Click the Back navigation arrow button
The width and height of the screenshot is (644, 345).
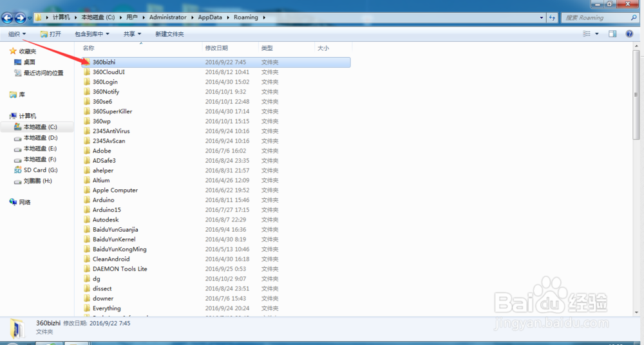coord(7,17)
